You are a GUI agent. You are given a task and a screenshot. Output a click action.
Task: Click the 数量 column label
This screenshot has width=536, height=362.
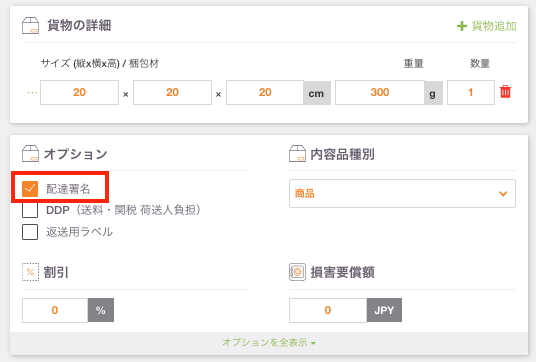pos(480,63)
